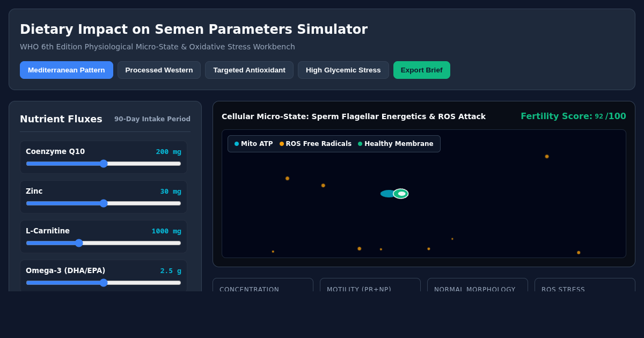Click the Motility (PR+NP) metric card
Screen dimensions: 644x338
point(370,285)
